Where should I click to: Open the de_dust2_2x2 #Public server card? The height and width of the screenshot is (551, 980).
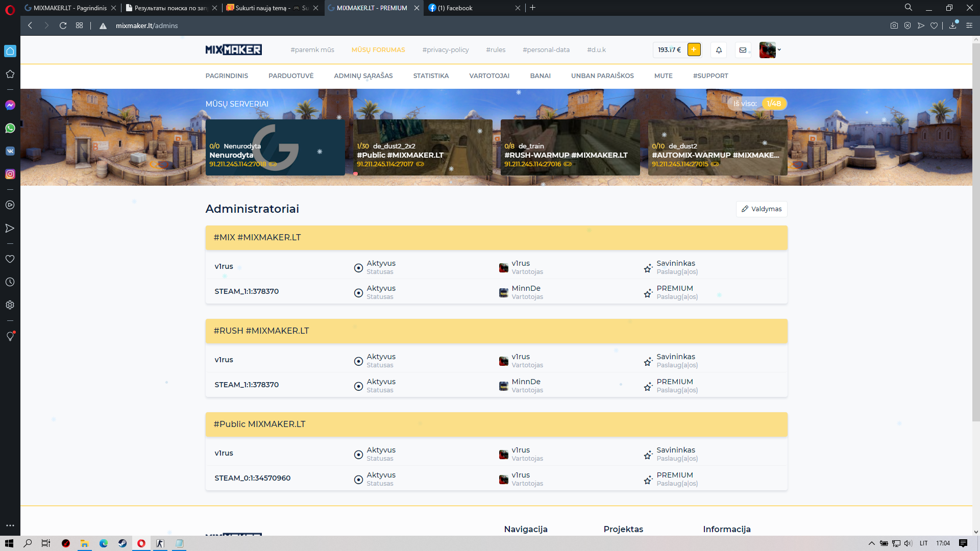[x=423, y=147]
